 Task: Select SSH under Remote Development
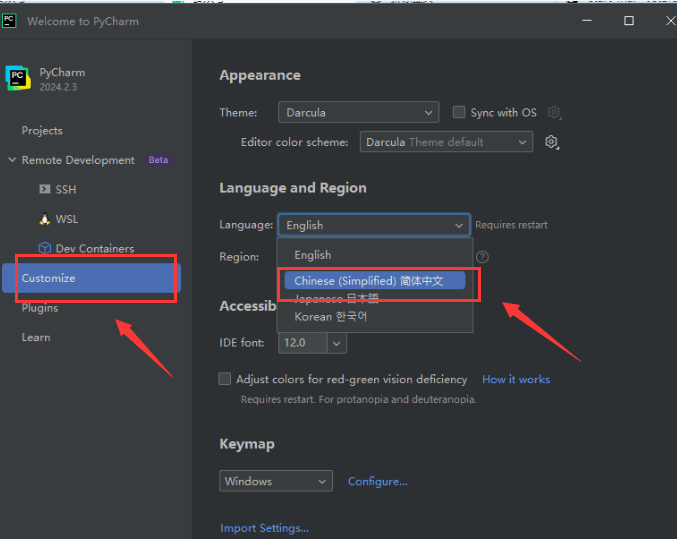[x=66, y=189]
